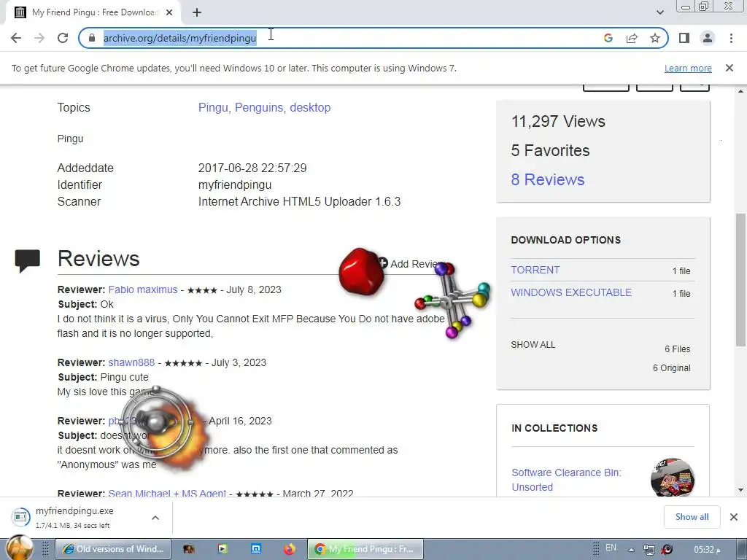Open the Chrome three-dot menu
747x560 pixels.
[731, 38]
